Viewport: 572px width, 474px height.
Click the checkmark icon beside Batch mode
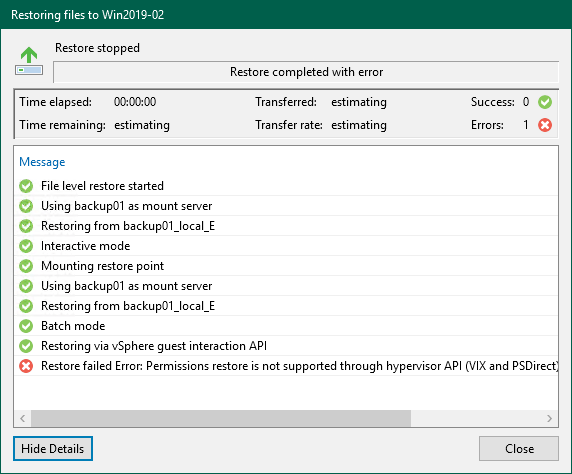(x=26, y=326)
